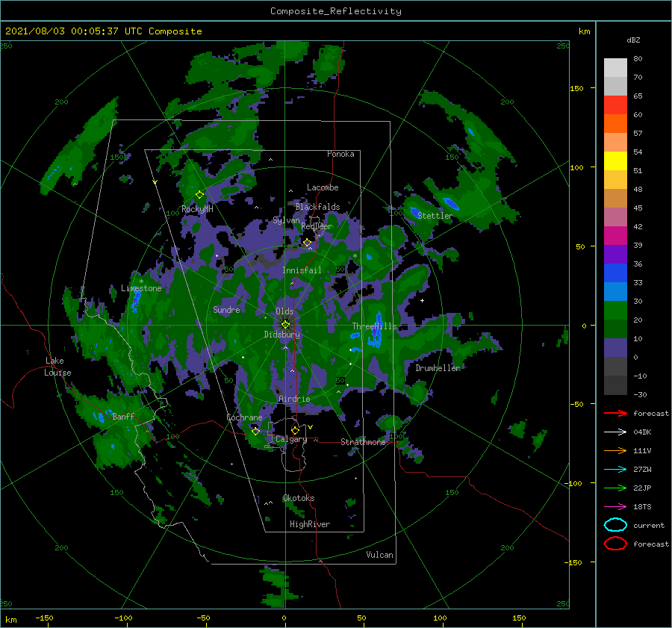Click the Sylvan town label

(286, 220)
